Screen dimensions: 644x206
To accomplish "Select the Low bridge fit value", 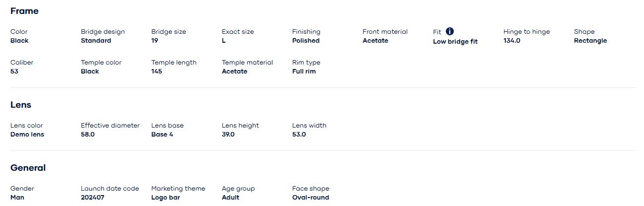I will pos(455,42).
